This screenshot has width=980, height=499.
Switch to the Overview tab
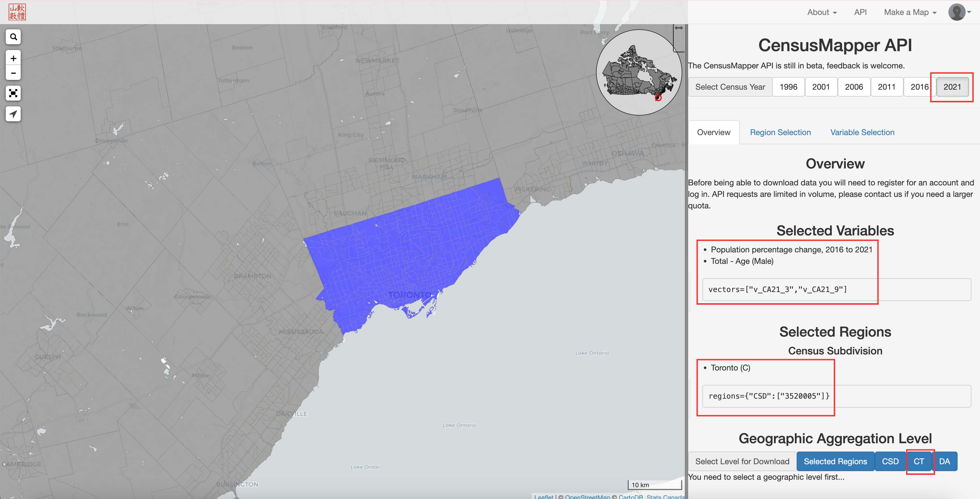[714, 133]
